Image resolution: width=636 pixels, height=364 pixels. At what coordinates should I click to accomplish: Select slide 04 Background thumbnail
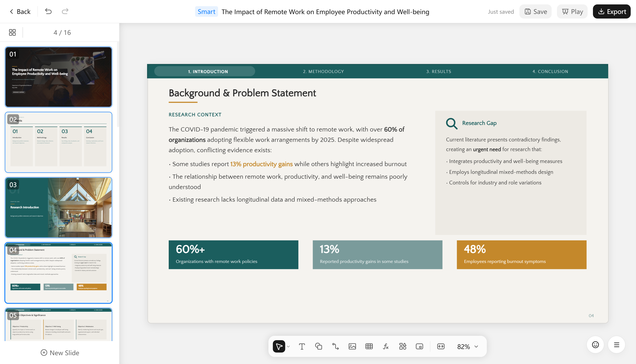(59, 273)
